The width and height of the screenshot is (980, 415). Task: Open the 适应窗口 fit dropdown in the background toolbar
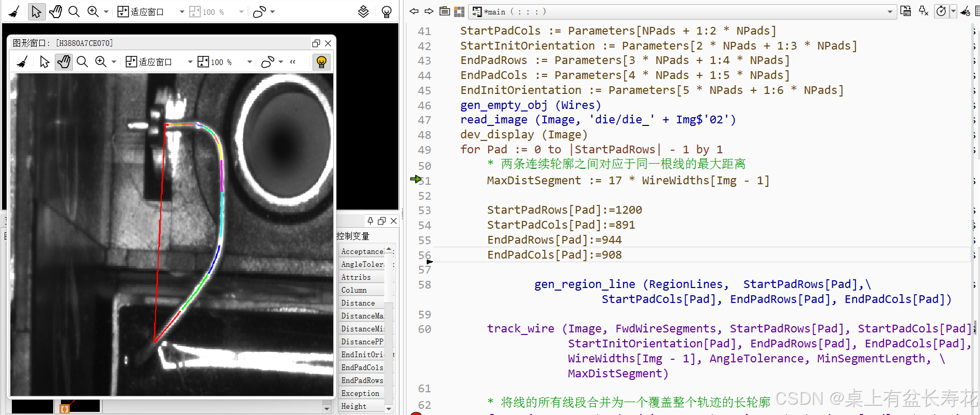[x=182, y=11]
